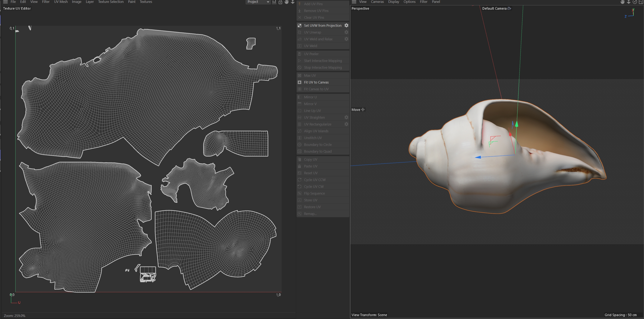Open the UV editor hamburger menu

click(5, 2)
